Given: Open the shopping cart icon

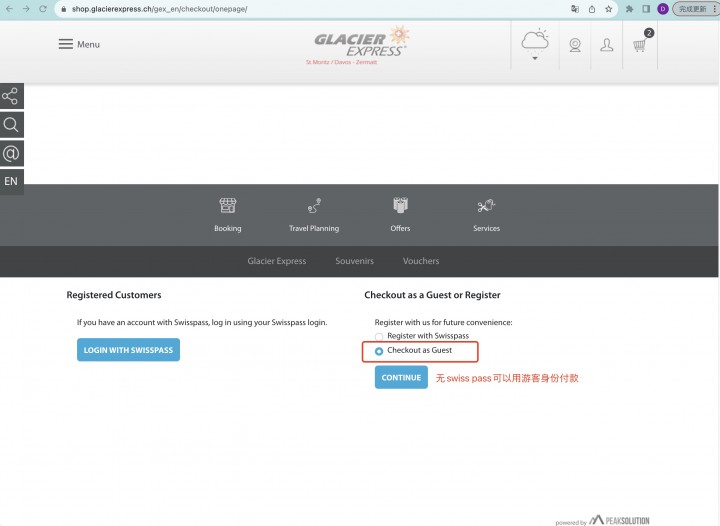Looking at the screenshot, I should coord(640,45).
